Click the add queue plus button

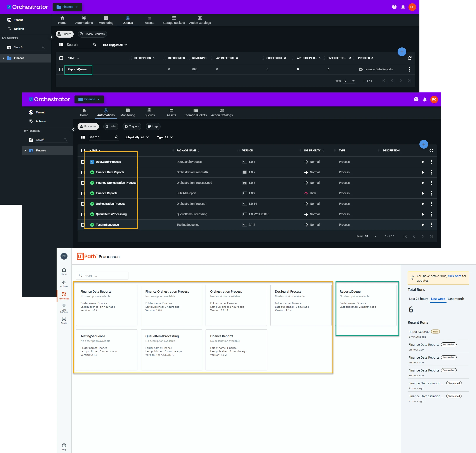[402, 52]
